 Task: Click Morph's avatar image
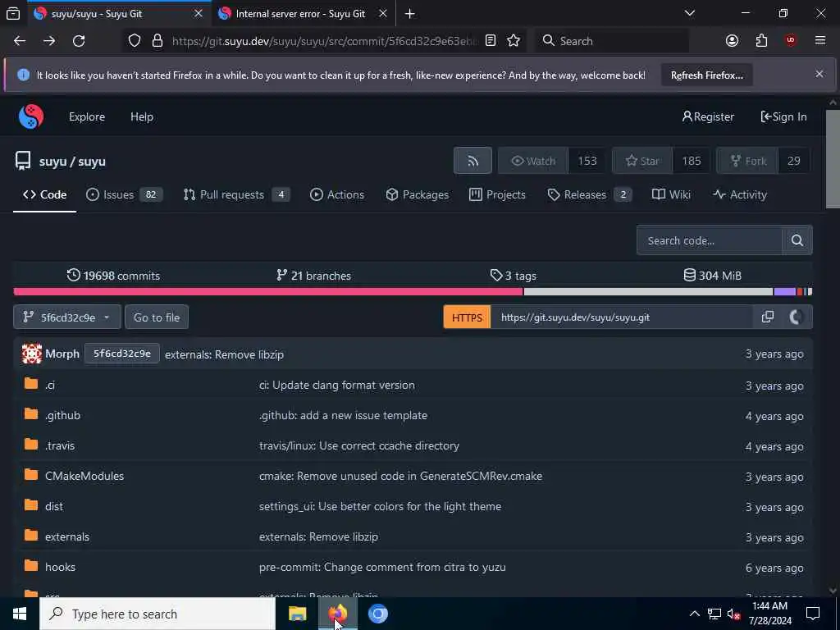pos(32,354)
